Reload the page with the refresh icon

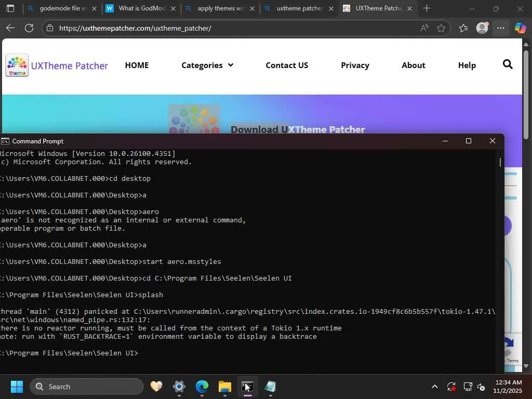coord(29,28)
